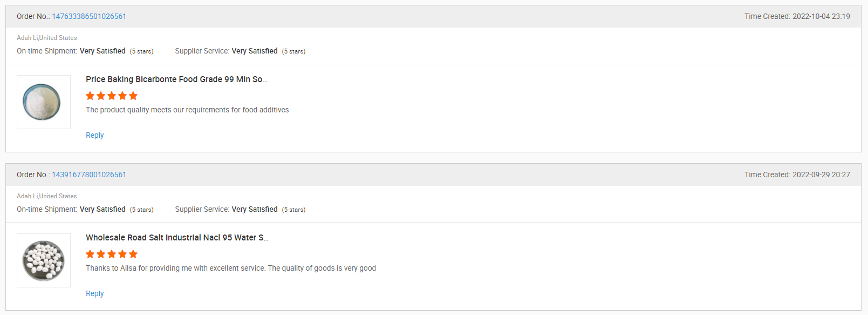The image size is (868, 315).
Task: Open order number 143916778001026561
Action: 89,175
